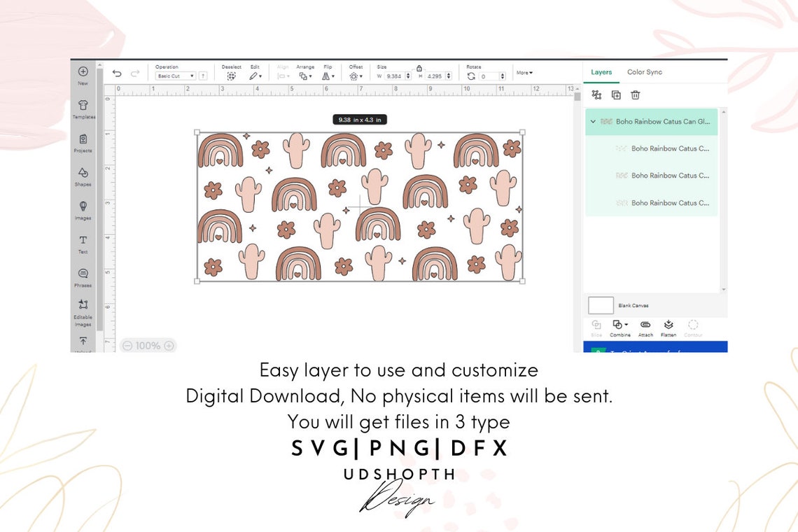This screenshot has width=798, height=532.
Task: Click the Group layers icon
Action: coord(596,94)
